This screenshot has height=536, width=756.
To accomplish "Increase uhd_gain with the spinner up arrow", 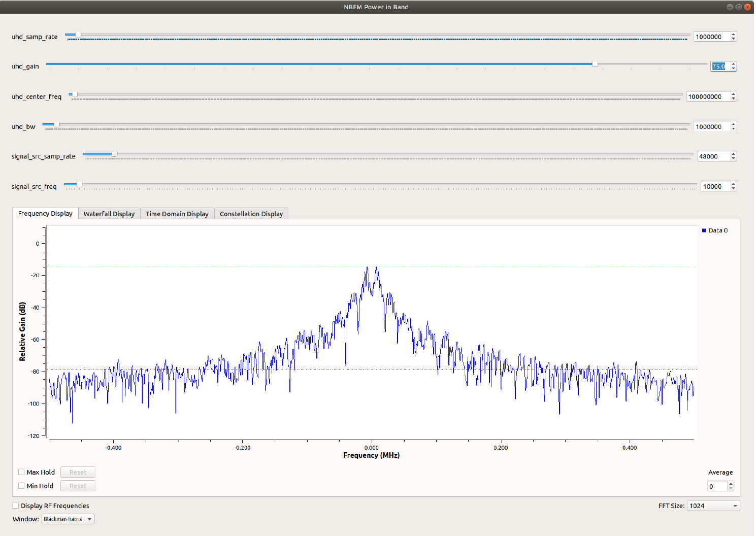I will [734, 63].
